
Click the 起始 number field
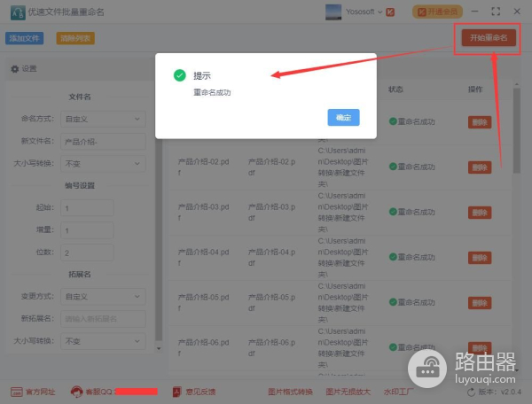[87, 208]
